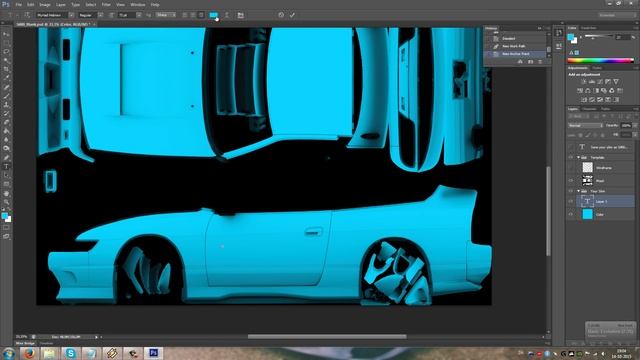The height and width of the screenshot is (360, 640).
Task: Left align text in options bar
Action: [185, 15]
